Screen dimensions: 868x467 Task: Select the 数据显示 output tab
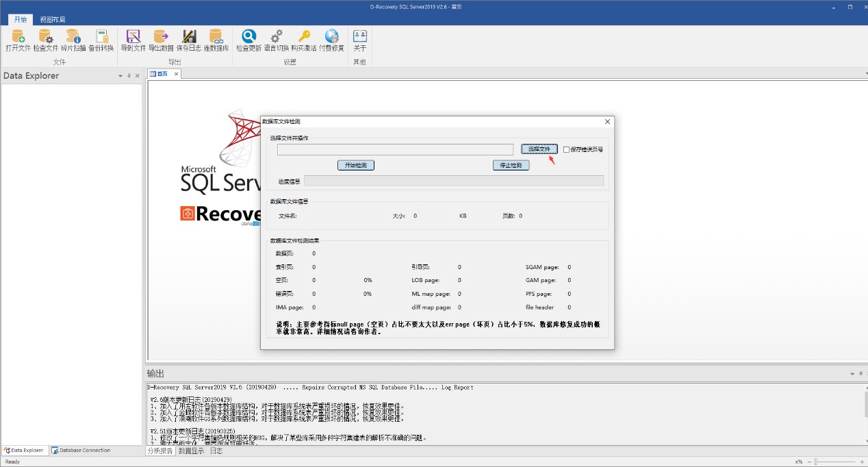point(191,451)
